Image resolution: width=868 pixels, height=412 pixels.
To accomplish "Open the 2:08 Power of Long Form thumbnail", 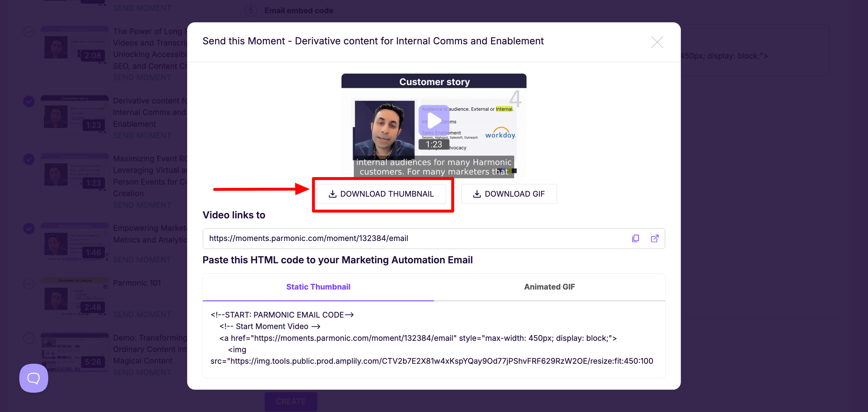I will coord(75,46).
